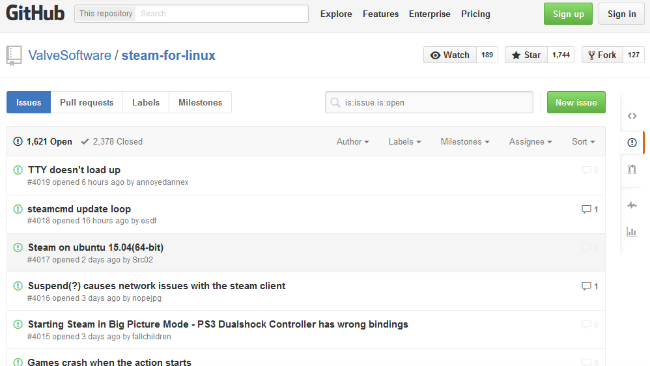This screenshot has height=366, width=650.
Task: Click the Fork button
Action: click(x=602, y=55)
